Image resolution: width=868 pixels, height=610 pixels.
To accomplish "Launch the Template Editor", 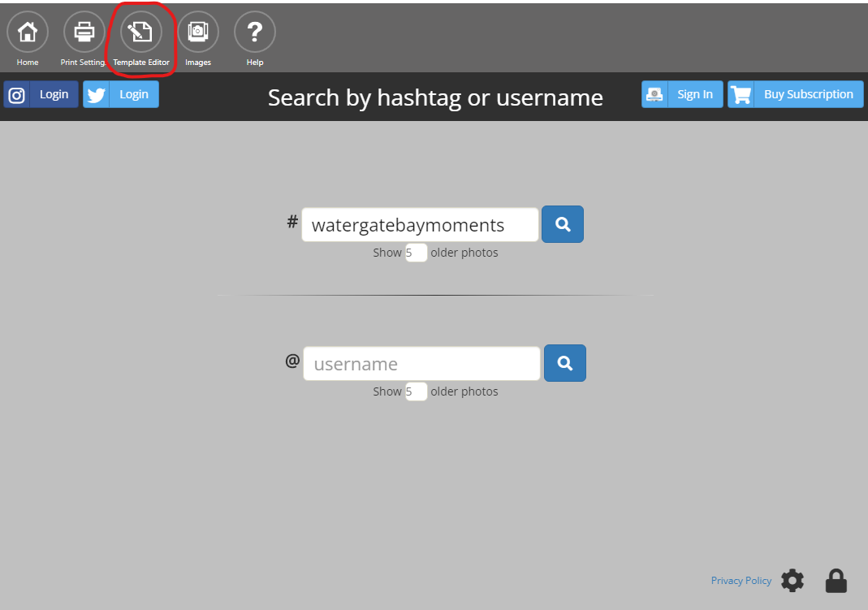I will pos(140,32).
